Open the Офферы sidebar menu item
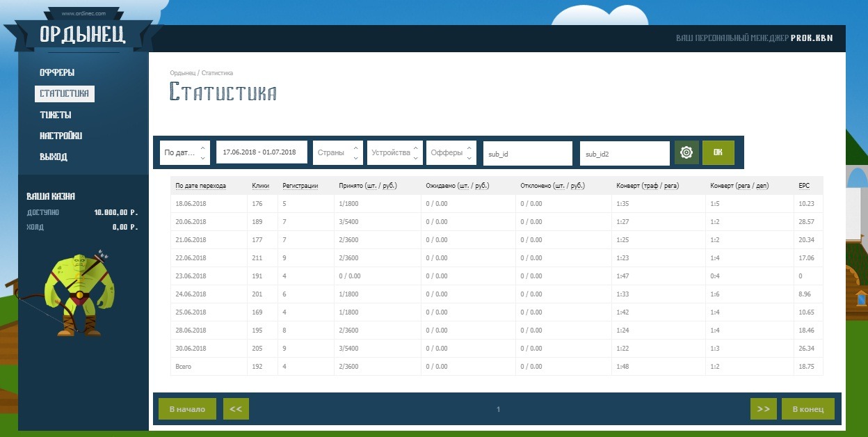Viewport: 868px width, 437px height. pos(57,72)
